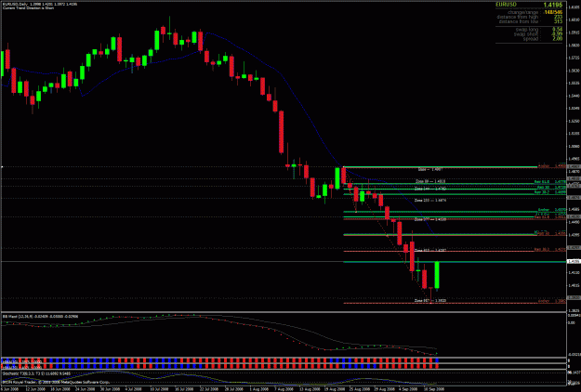581x392 pixels.
Task: Click the change/range value in yellow
Action: coord(553,12)
